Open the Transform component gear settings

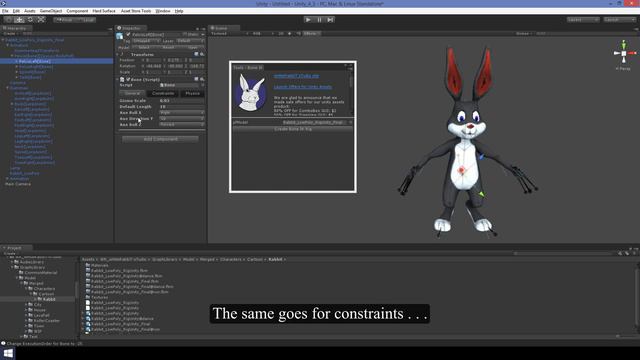coord(202,54)
